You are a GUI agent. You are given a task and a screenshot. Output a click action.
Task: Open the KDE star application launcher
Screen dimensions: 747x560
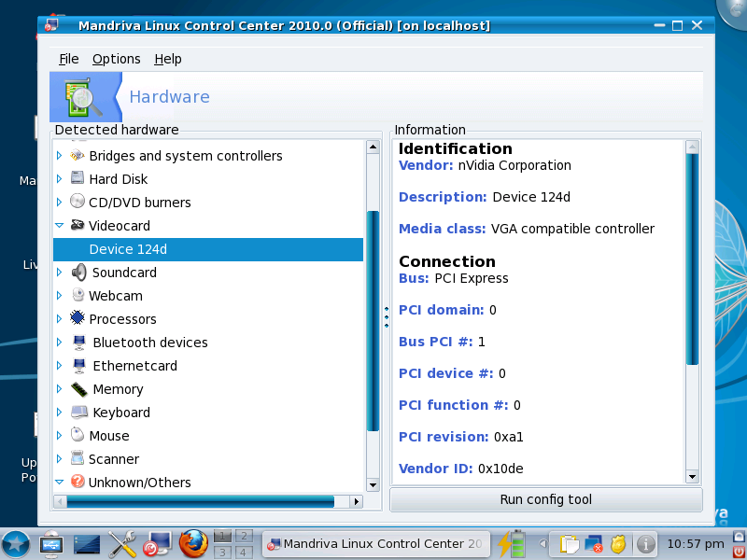click(16, 544)
